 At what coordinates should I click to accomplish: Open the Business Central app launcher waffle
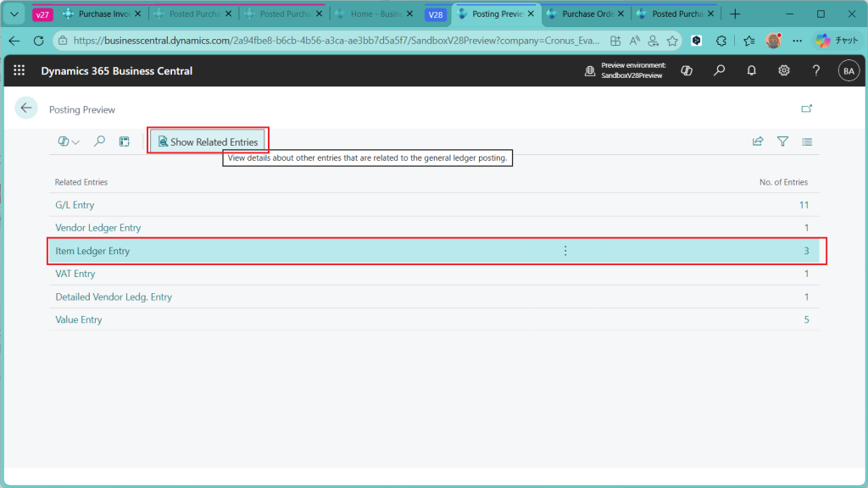(19, 71)
